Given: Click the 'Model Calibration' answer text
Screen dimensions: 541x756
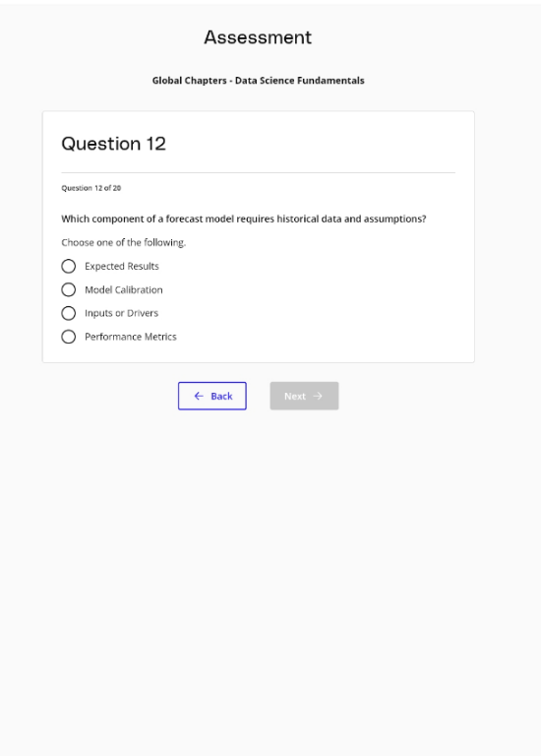Looking at the screenshot, I should pos(124,289).
